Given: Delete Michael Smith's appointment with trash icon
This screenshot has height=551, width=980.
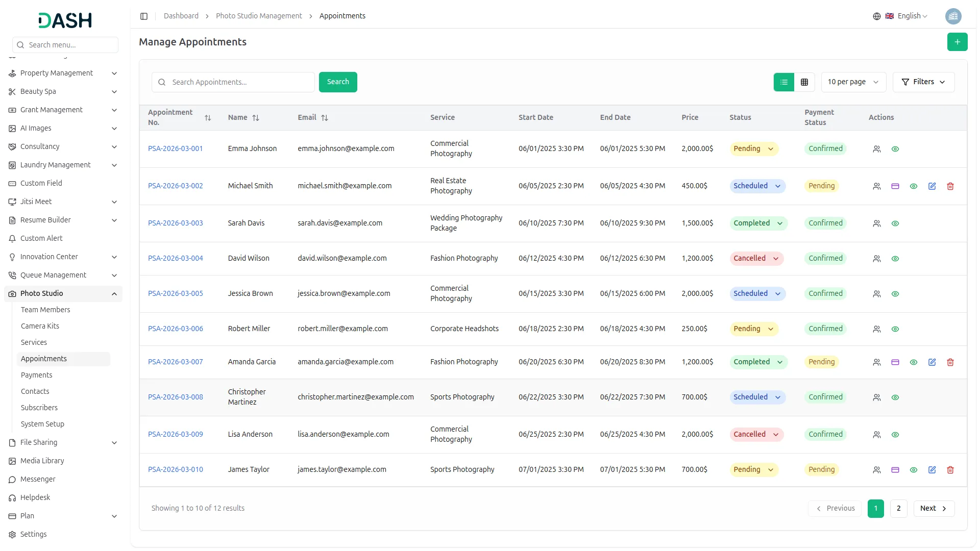Looking at the screenshot, I should (x=950, y=186).
